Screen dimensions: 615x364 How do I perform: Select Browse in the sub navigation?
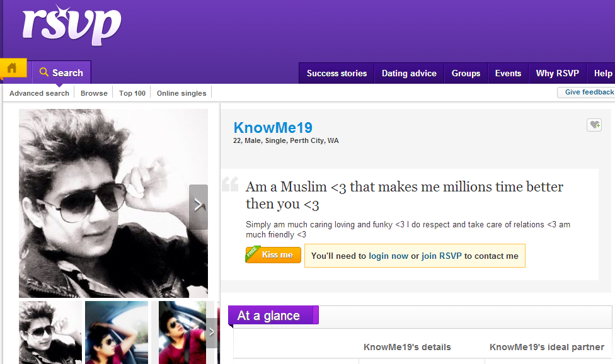click(x=94, y=93)
